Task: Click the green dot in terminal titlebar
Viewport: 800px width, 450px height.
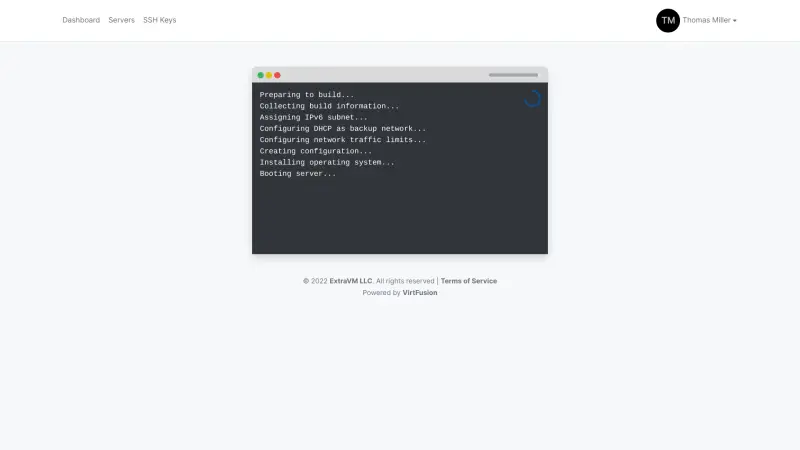Action: point(261,75)
